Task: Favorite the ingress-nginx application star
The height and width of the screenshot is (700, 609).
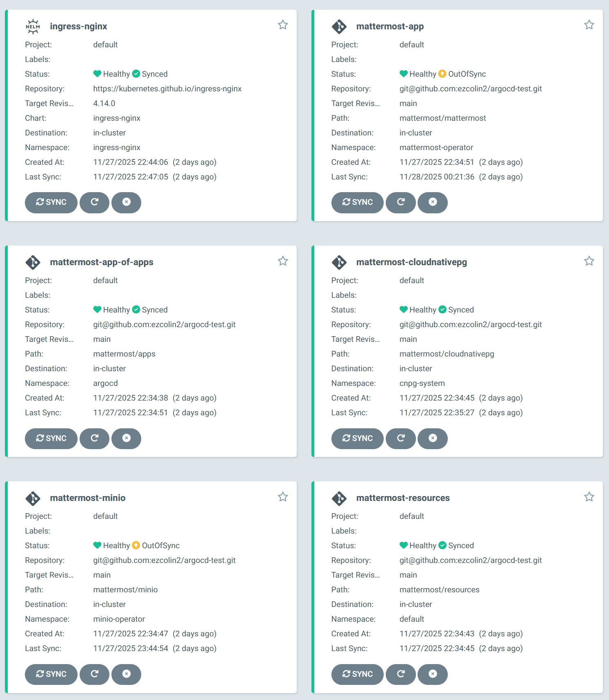Action: [283, 25]
